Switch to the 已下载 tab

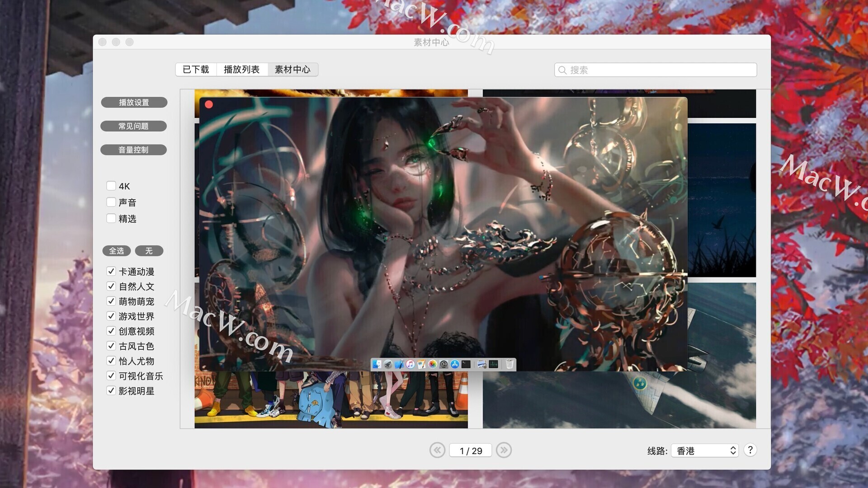coord(196,70)
